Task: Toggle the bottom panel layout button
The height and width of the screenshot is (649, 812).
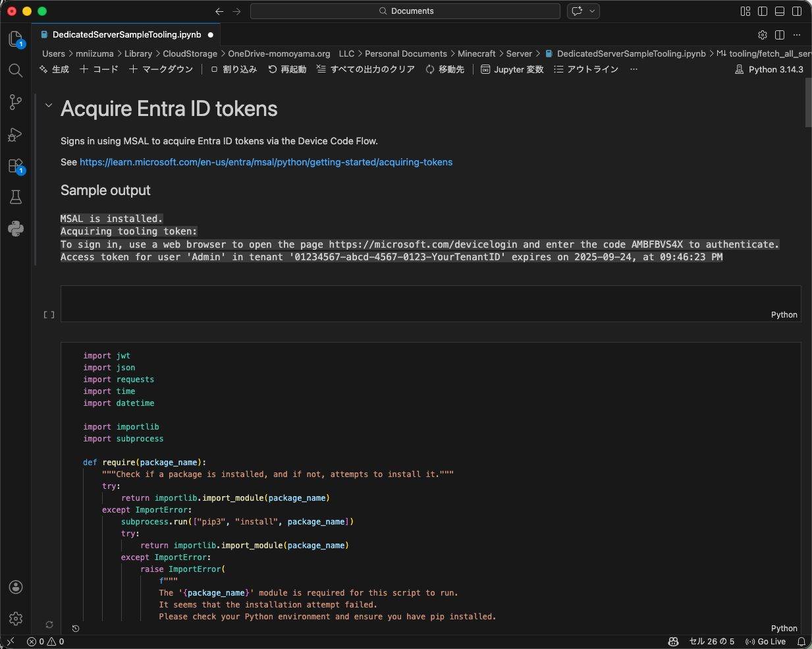Action: 780,11
